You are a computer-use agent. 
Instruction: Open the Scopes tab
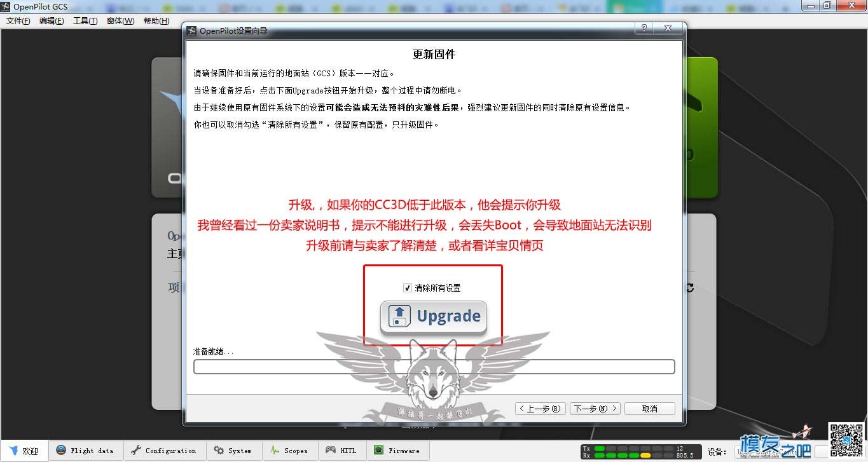(289, 451)
